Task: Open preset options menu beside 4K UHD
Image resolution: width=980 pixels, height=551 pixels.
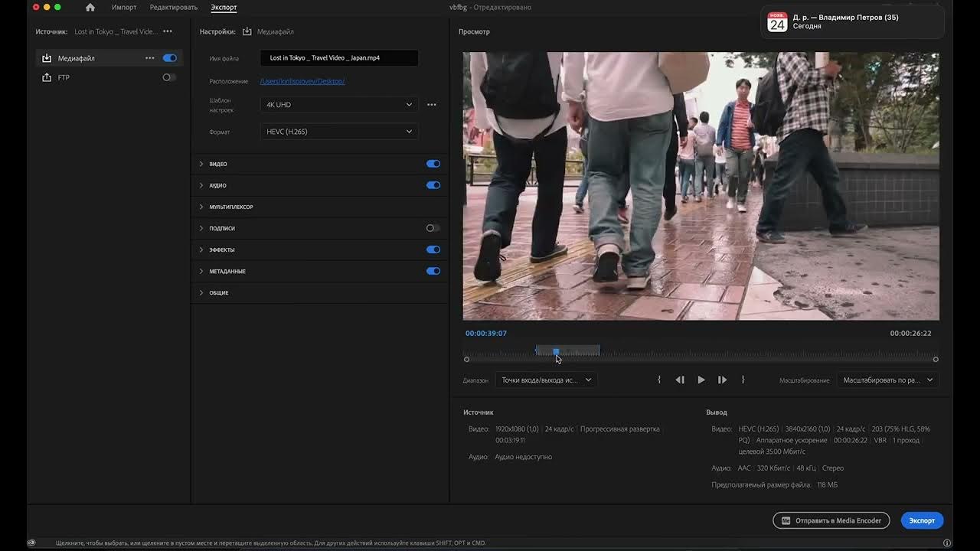Action: click(x=432, y=105)
